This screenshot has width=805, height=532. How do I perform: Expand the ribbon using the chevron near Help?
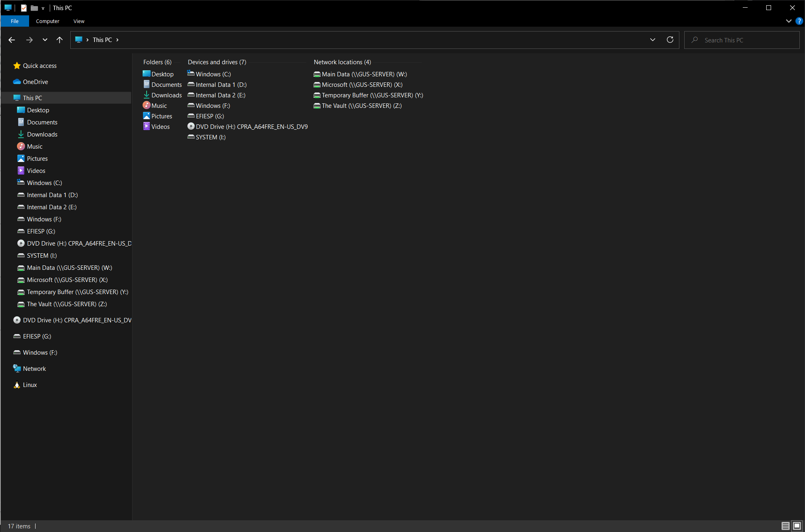[x=788, y=21]
